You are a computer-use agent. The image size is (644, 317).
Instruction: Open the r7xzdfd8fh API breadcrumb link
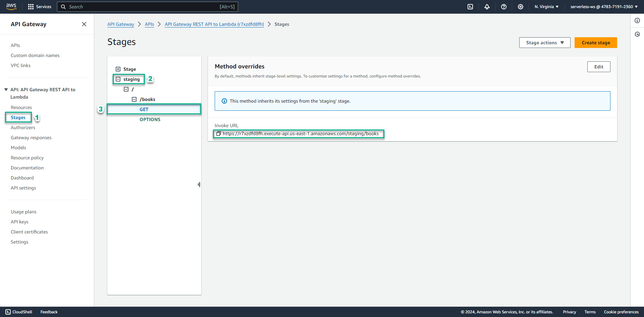point(214,24)
